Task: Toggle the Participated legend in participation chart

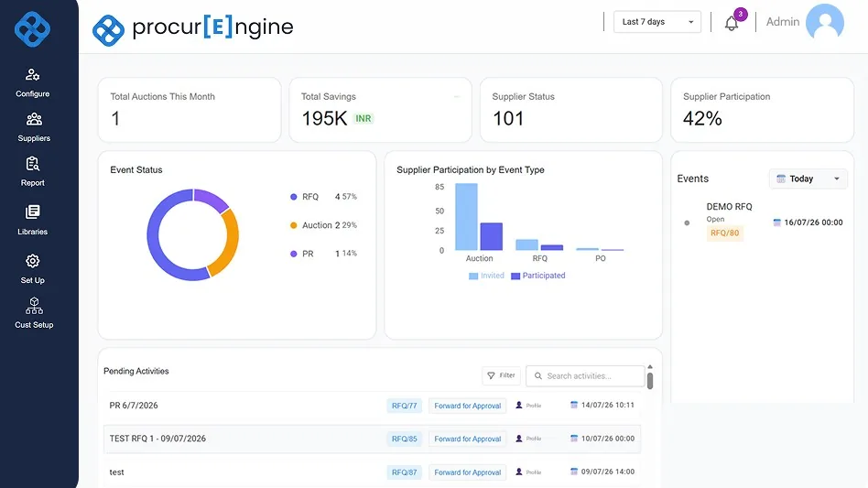Action: [538, 276]
